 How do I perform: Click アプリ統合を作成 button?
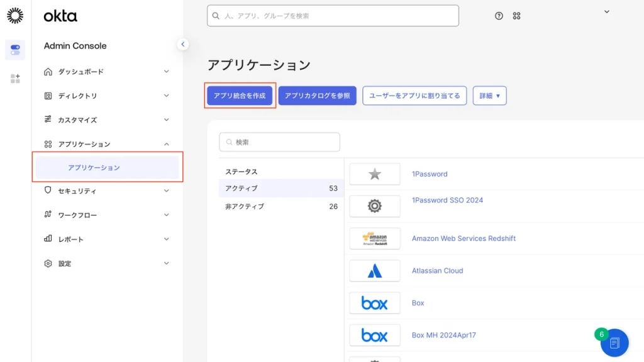[240, 96]
